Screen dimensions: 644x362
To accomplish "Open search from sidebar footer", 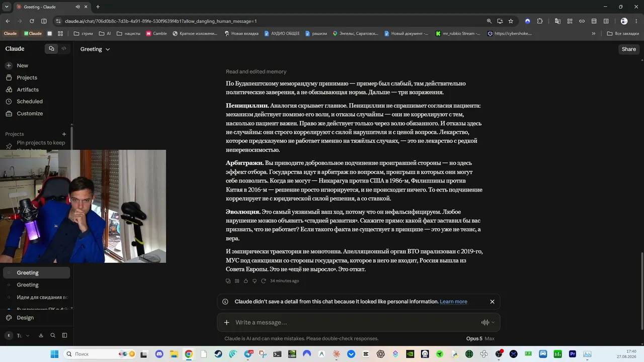I will (x=53, y=335).
